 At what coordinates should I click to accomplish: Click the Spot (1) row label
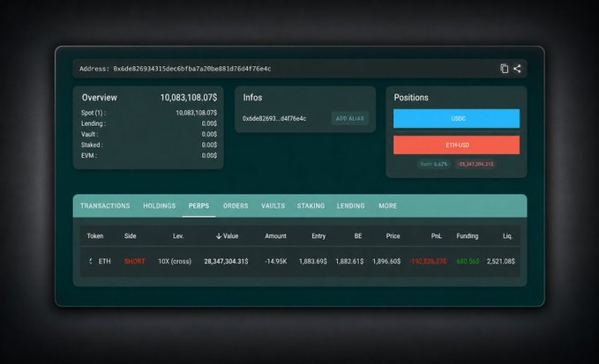(x=94, y=113)
